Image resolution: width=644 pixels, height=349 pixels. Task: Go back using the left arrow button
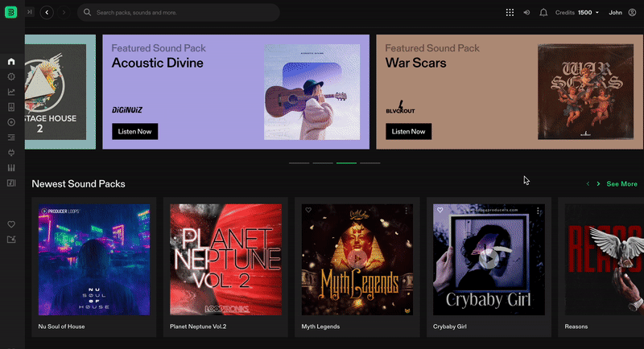(47, 12)
